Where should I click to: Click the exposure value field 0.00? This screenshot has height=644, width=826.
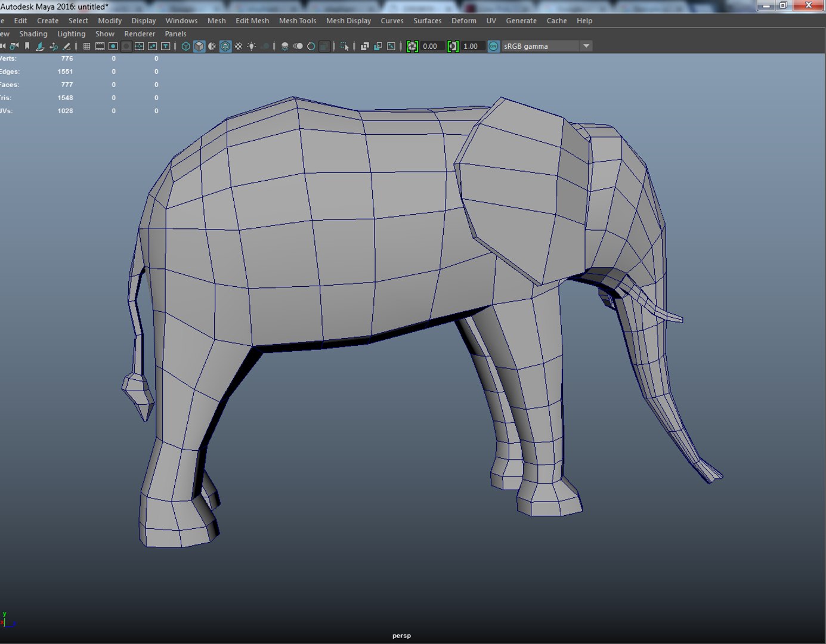point(431,46)
